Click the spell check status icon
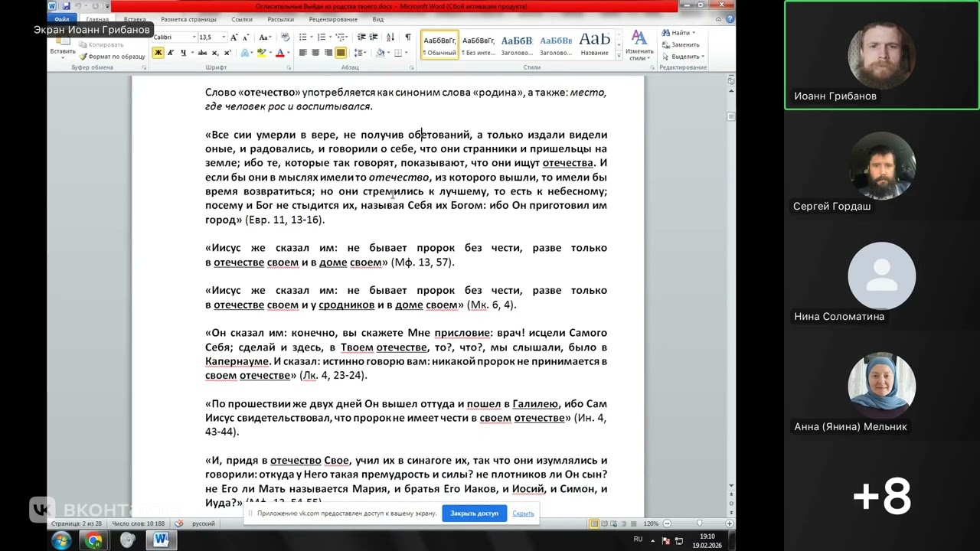Viewport: 980px width, 551px height. click(179, 523)
